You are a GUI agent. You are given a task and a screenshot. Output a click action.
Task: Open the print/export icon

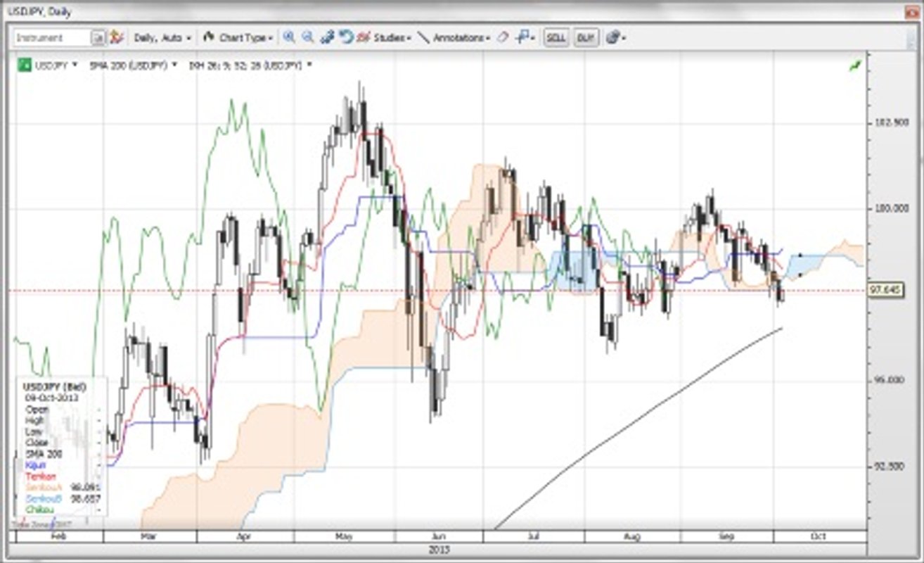coord(612,38)
